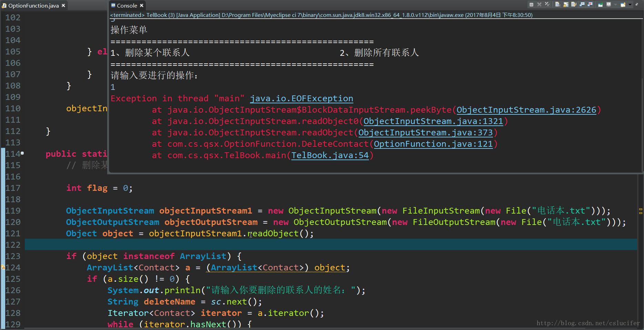Click the Console vertical scrollbar
This screenshot has width=644, height=330.
(x=642, y=95)
